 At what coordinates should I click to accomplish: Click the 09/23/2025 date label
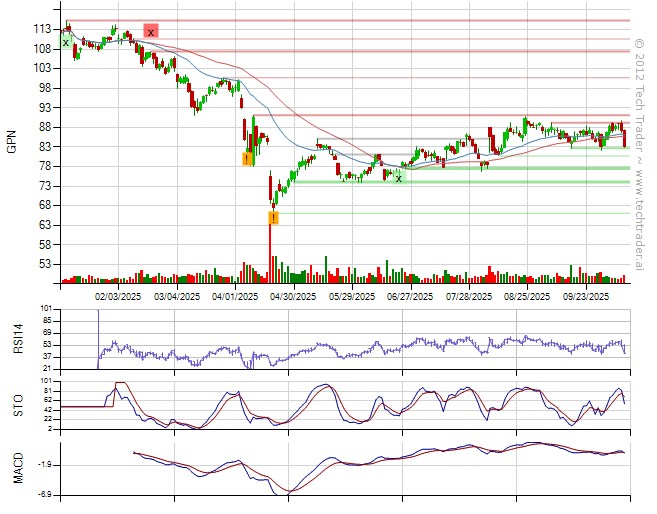click(585, 296)
